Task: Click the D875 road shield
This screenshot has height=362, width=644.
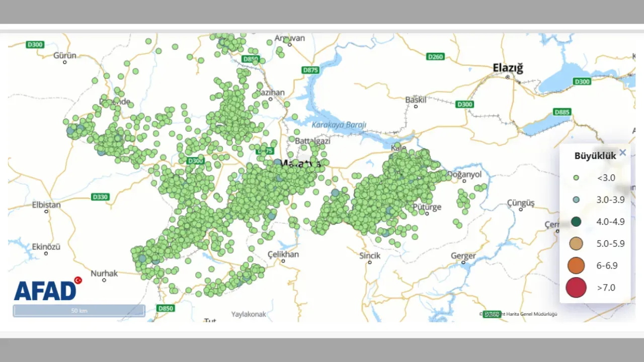Action: 310,70
